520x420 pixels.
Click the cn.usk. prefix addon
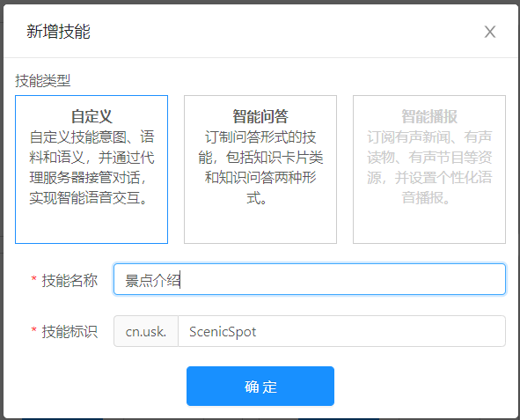tap(146, 331)
